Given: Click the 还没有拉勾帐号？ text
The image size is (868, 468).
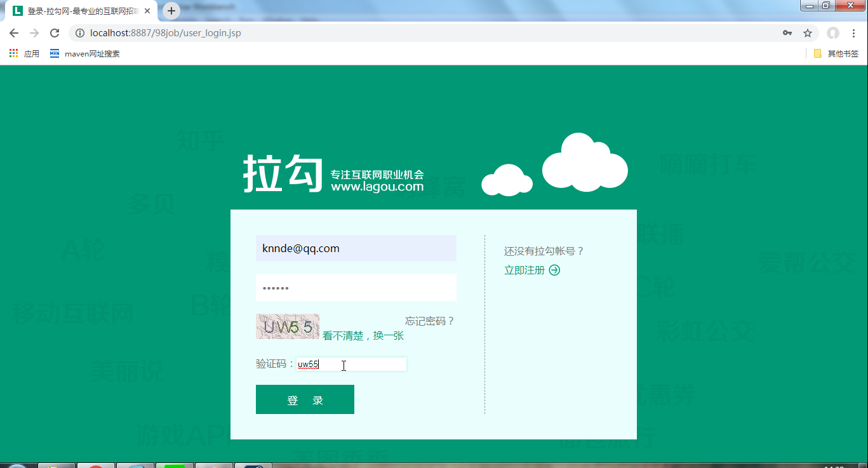Looking at the screenshot, I should [x=544, y=251].
